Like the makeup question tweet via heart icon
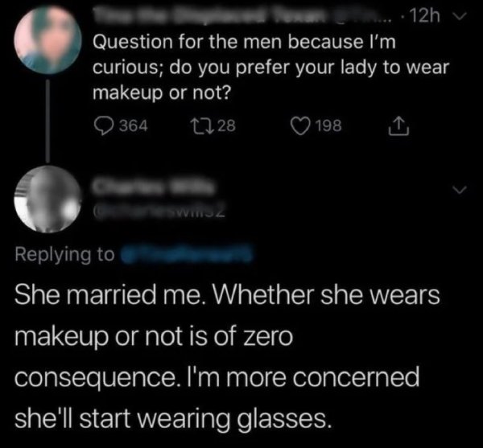This screenshot has width=483, height=448. [x=300, y=125]
